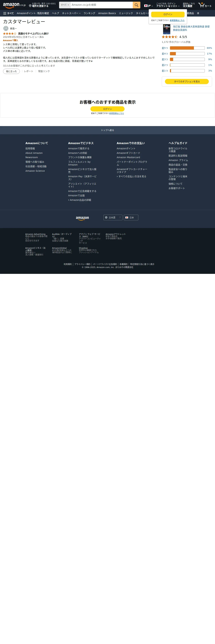The image size is (215, 644).
Task: Open the product title 改訂版 鉄緑会東大英単語熟語 link
Action: 191,28
